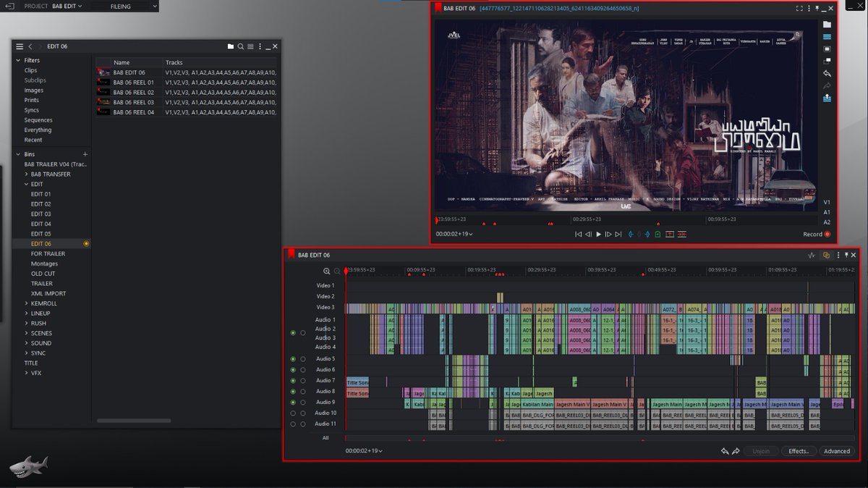
Task: Go back using the bin back arrow
Action: (30, 46)
